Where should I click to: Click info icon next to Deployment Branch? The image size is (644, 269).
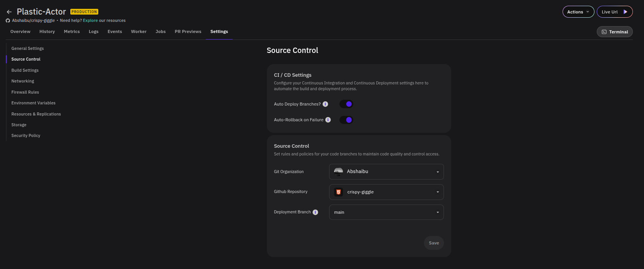(x=315, y=212)
